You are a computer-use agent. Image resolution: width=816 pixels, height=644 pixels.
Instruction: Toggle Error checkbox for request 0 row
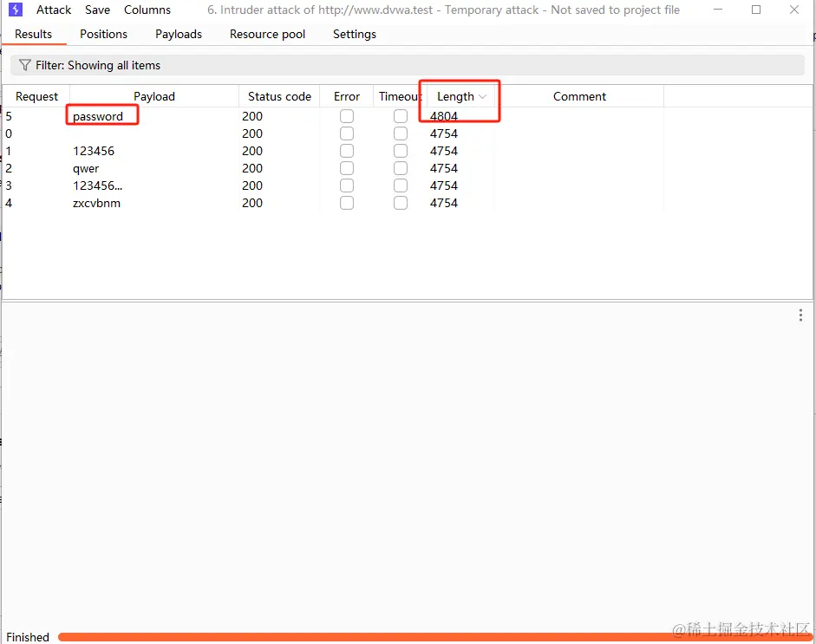(347, 133)
